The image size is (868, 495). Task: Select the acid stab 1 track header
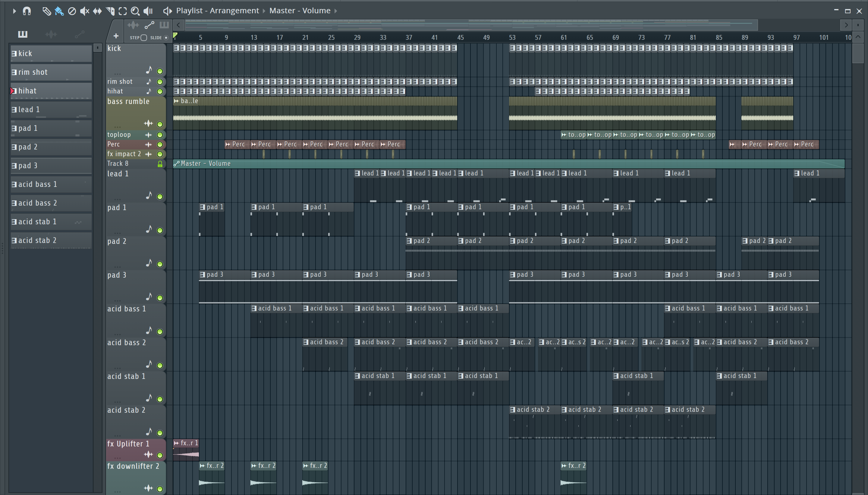pyautogui.click(x=136, y=388)
